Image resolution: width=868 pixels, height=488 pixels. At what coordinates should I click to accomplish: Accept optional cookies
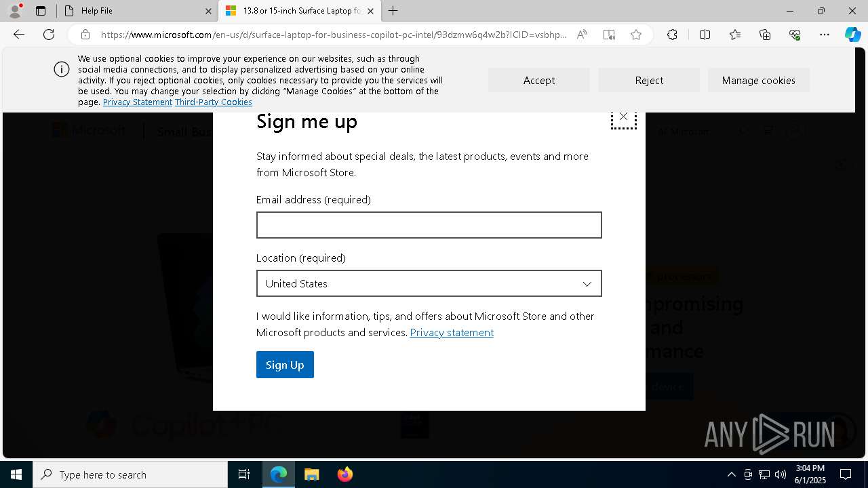pyautogui.click(x=539, y=80)
